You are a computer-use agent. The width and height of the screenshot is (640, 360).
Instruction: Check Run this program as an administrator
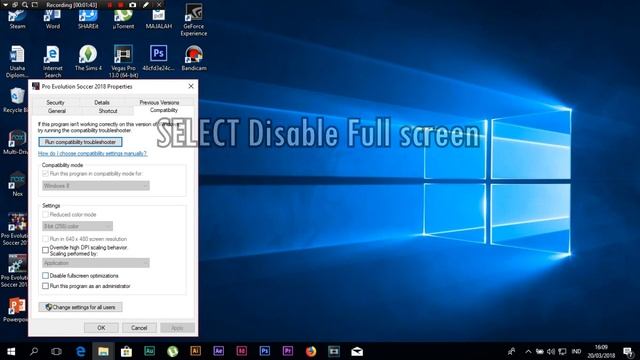(45, 286)
